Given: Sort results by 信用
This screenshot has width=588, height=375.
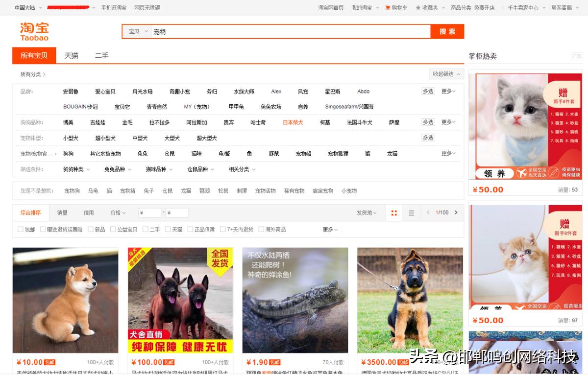Looking at the screenshot, I should point(89,212).
